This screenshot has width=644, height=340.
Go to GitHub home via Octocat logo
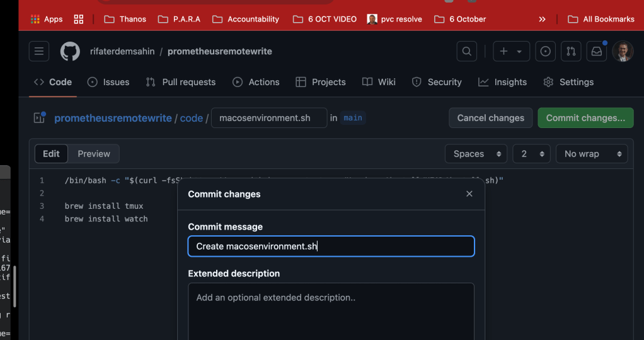tap(70, 51)
